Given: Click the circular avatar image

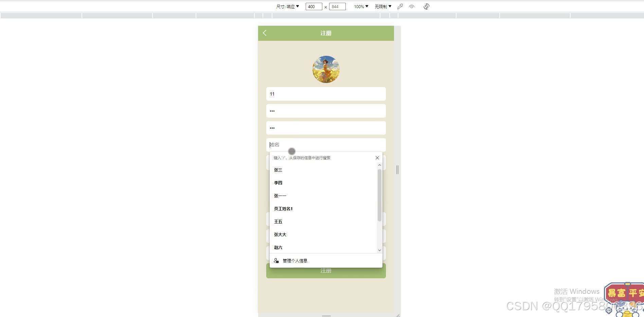Looking at the screenshot, I should pyautogui.click(x=326, y=69).
